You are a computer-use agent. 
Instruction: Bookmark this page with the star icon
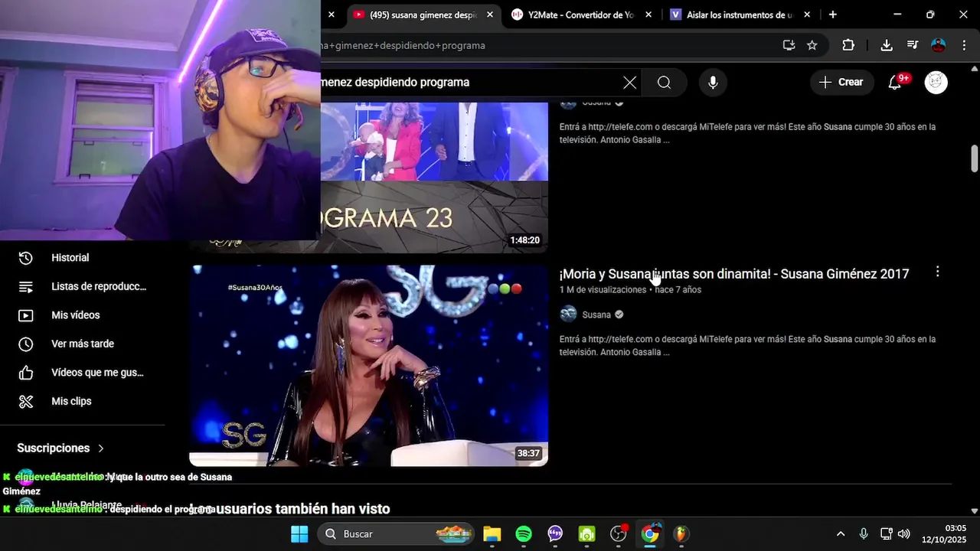click(x=812, y=45)
